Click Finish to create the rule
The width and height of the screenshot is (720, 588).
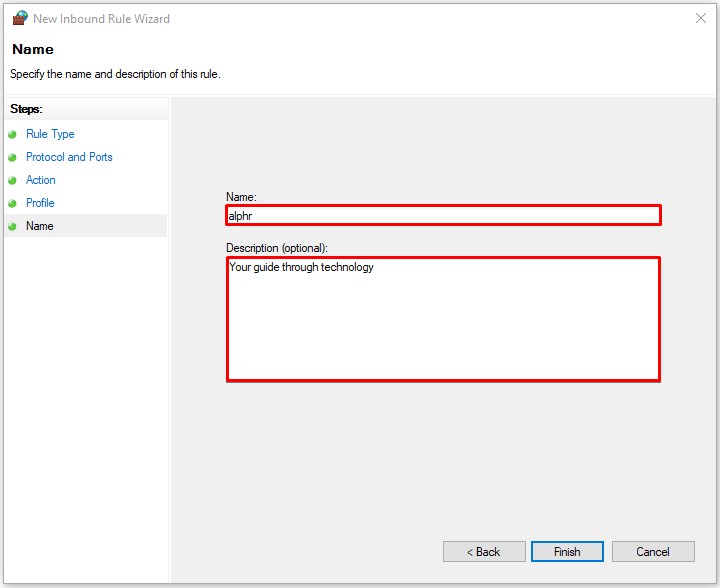click(567, 551)
